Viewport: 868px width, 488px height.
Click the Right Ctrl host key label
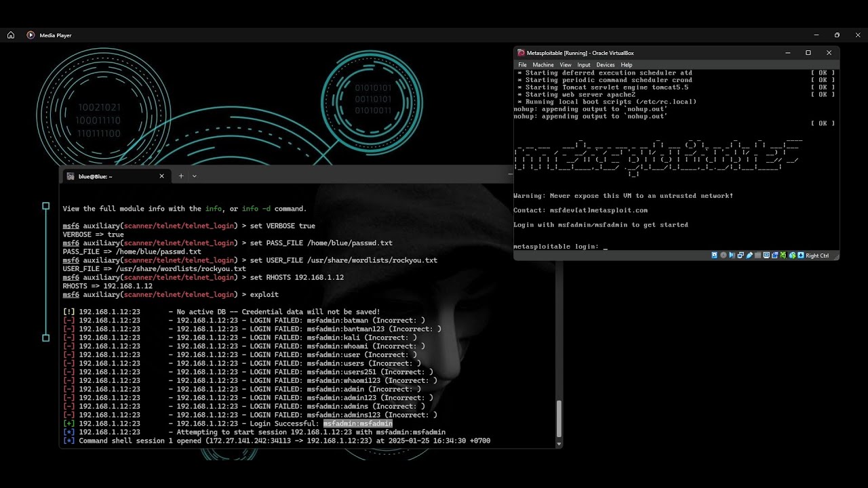pos(817,256)
